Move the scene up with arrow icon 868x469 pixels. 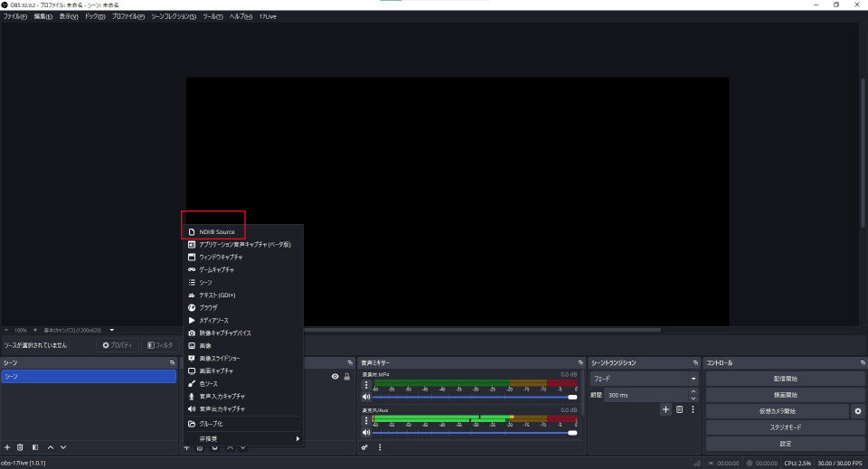pyautogui.click(x=51, y=447)
